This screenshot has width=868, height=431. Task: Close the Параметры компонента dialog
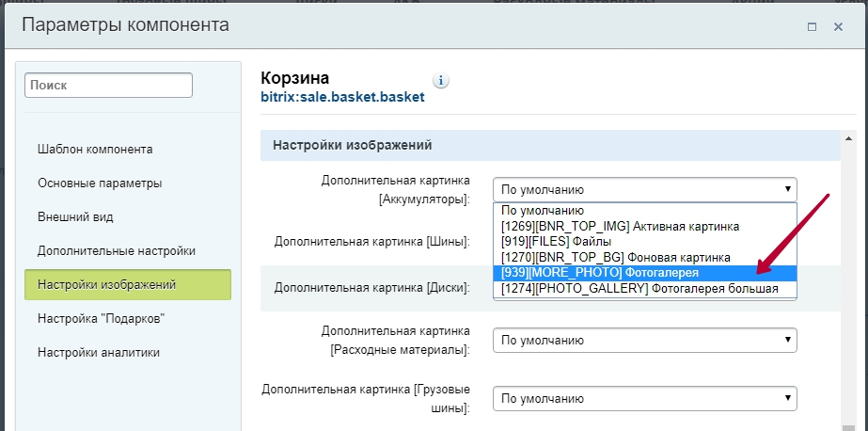pos(838,26)
